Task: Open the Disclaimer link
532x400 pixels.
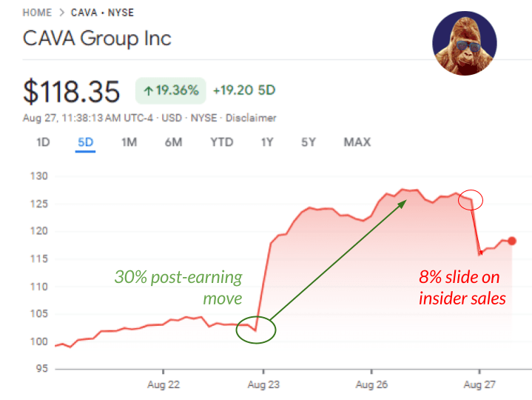Action: [x=252, y=118]
